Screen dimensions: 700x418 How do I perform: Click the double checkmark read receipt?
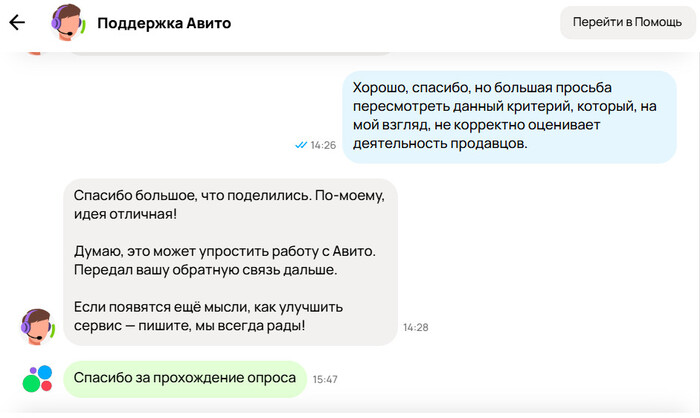pyautogui.click(x=300, y=145)
